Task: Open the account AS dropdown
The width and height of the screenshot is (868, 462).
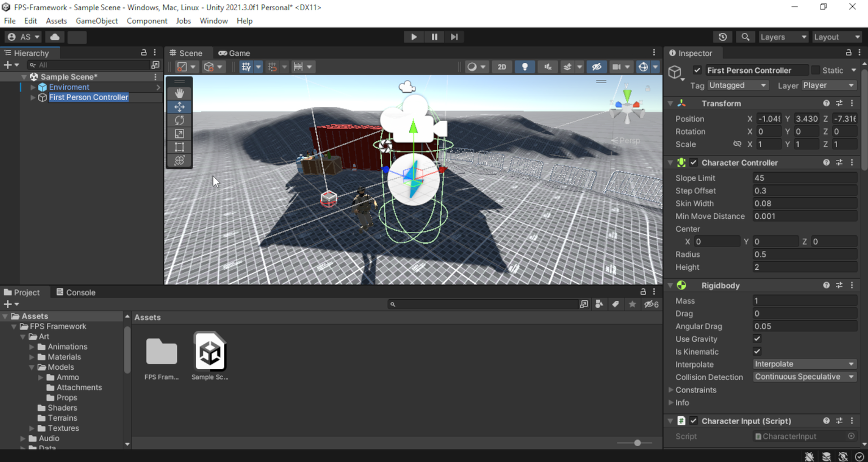Action: tap(23, 37)
